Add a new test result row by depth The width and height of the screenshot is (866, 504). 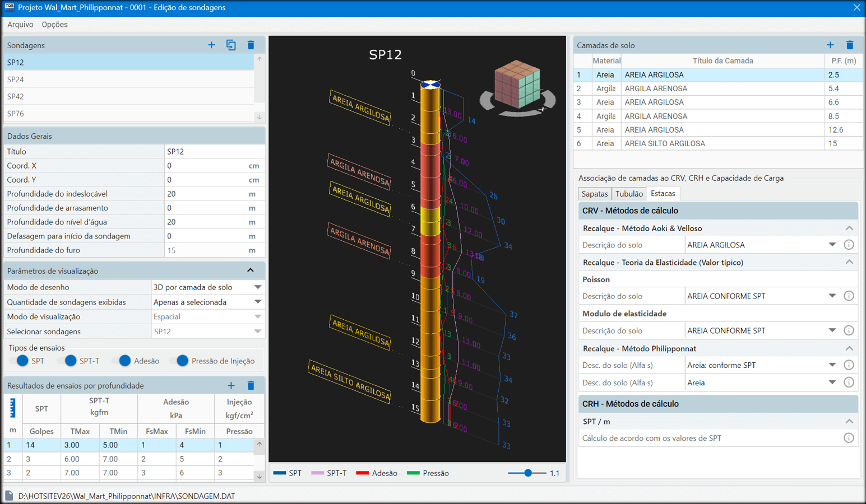point(231,385)
